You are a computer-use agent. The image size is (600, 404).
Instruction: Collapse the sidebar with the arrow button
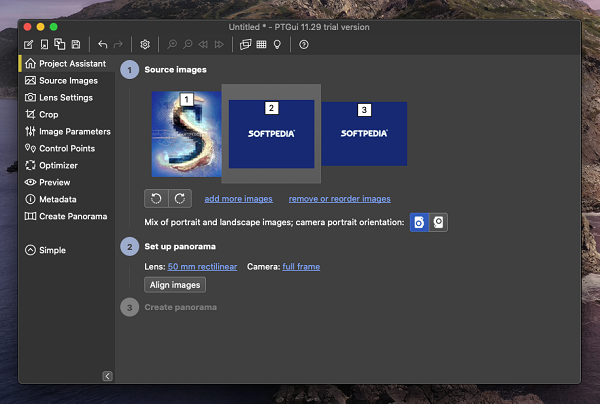[x=107, y=376]
